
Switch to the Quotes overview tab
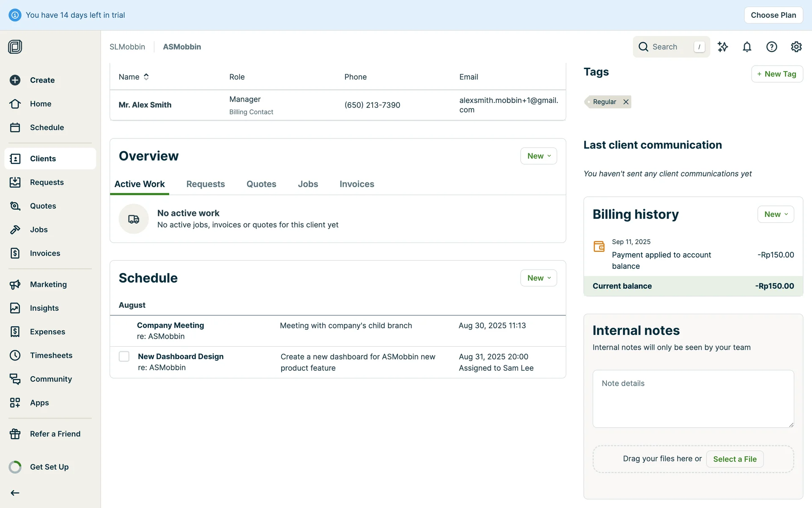pyautogui.click(x=261, y=184)
